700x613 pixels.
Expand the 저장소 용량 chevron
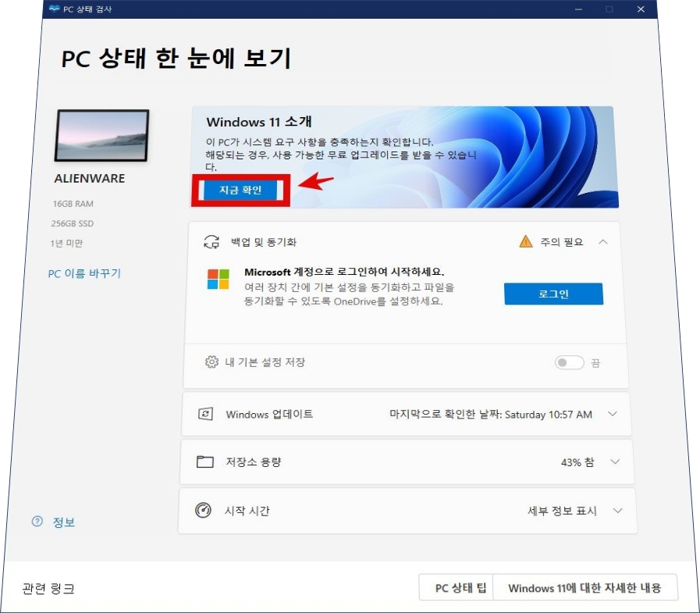coord(615,462)
